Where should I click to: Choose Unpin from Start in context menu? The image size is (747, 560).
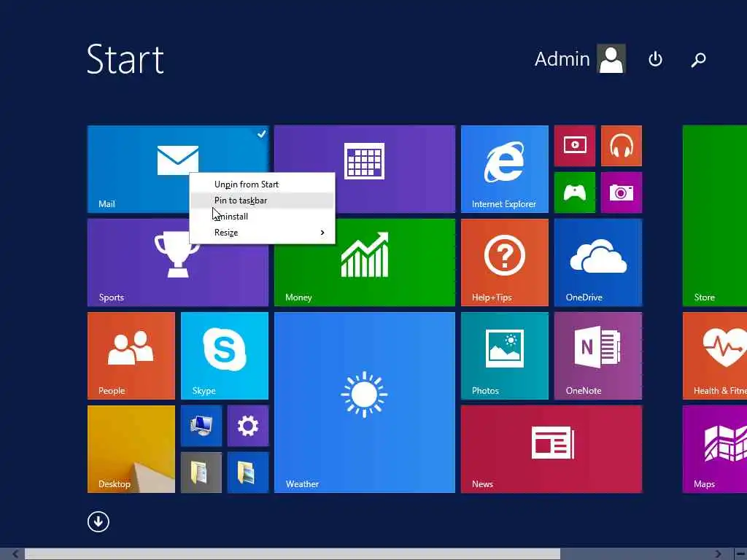(x=262, y=184)
